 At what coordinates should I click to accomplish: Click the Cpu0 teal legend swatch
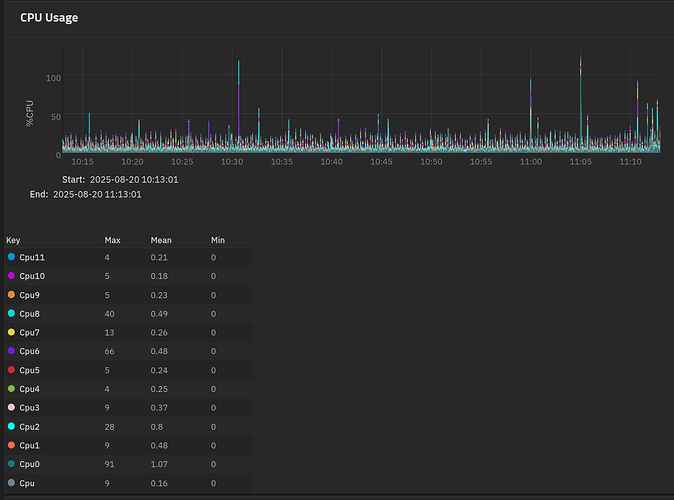click(11, 464)
